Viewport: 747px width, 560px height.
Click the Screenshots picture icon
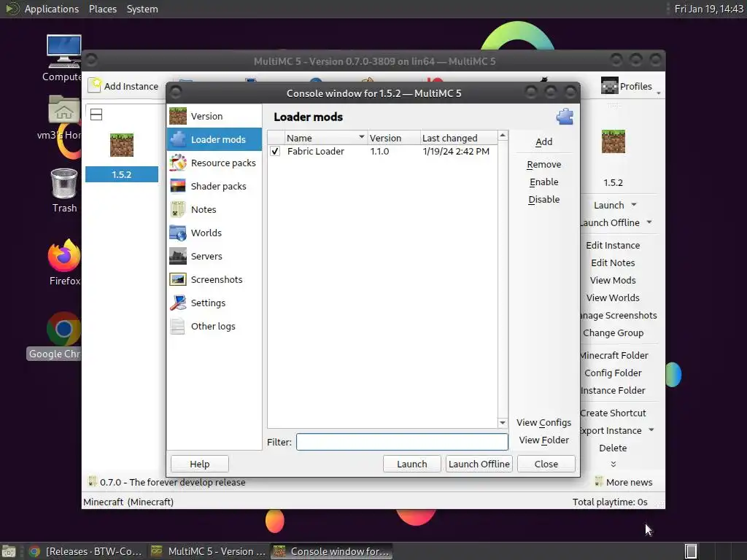(178, 279)
